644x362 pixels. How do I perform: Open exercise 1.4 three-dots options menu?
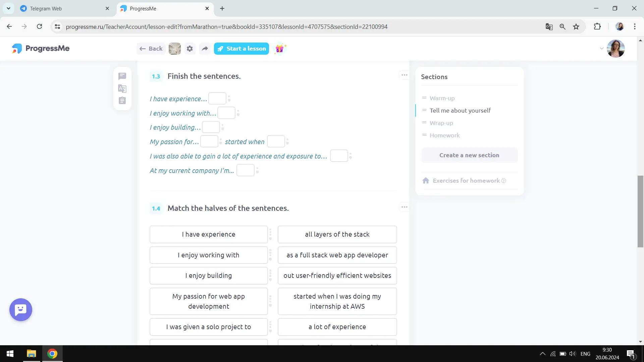[x=404, y=207]
